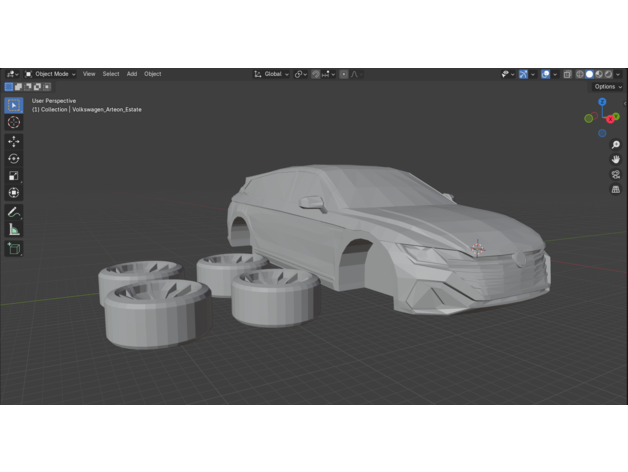Toggle X-ray view in header

pos(567,74)
